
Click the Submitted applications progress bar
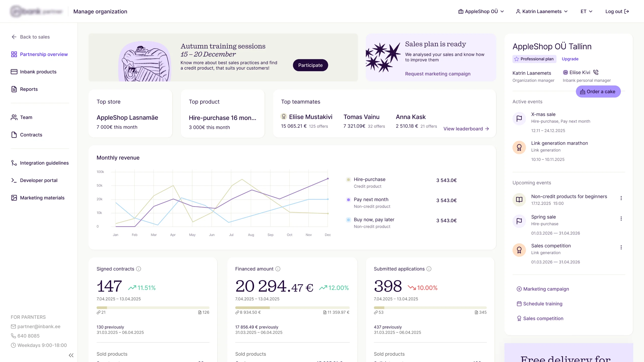(430, 308)
